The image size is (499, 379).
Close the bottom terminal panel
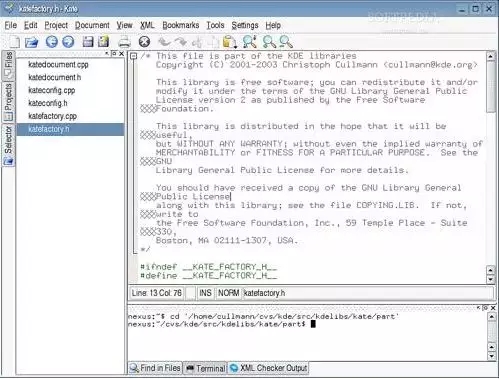493,308
